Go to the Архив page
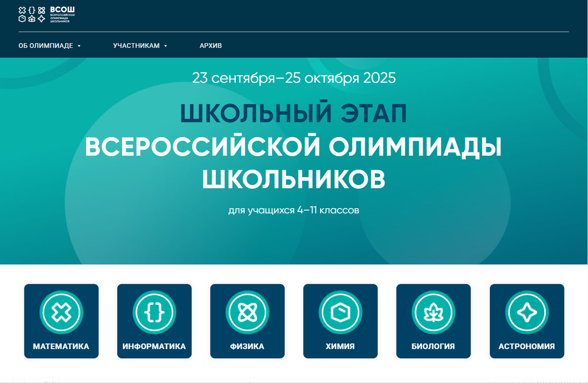588x383 pixels. [210, 46]
